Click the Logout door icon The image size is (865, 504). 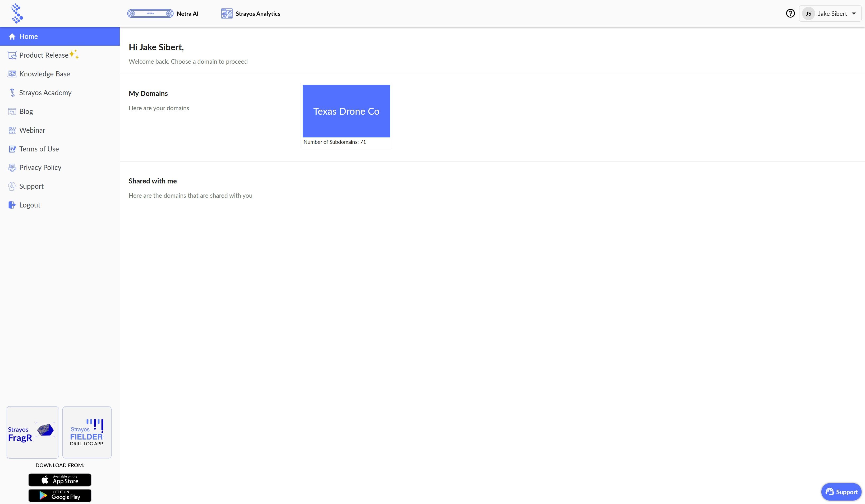tap(12, 205)
